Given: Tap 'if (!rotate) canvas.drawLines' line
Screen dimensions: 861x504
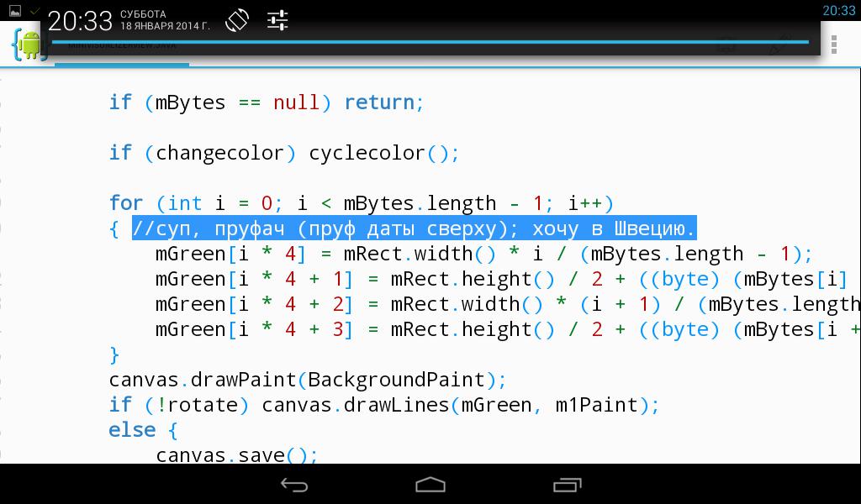Looking at the screenshot, I should pos(383,405).
